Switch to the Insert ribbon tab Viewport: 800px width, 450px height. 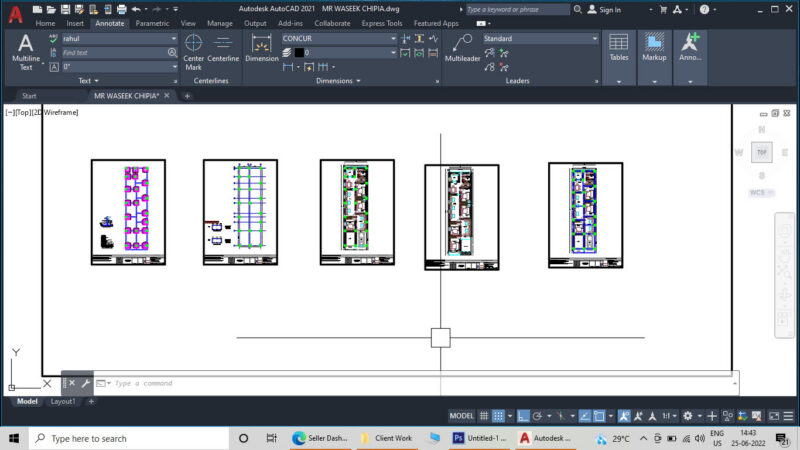tap(75, 23)
